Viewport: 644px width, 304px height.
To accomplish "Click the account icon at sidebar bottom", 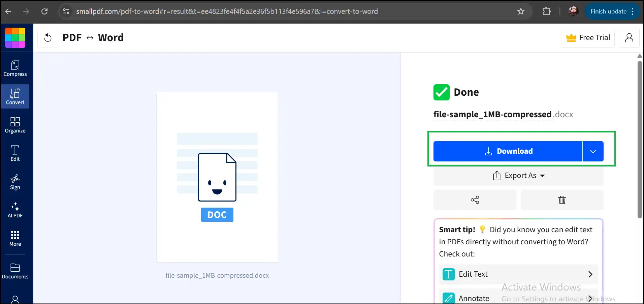I will coord(15,299).
